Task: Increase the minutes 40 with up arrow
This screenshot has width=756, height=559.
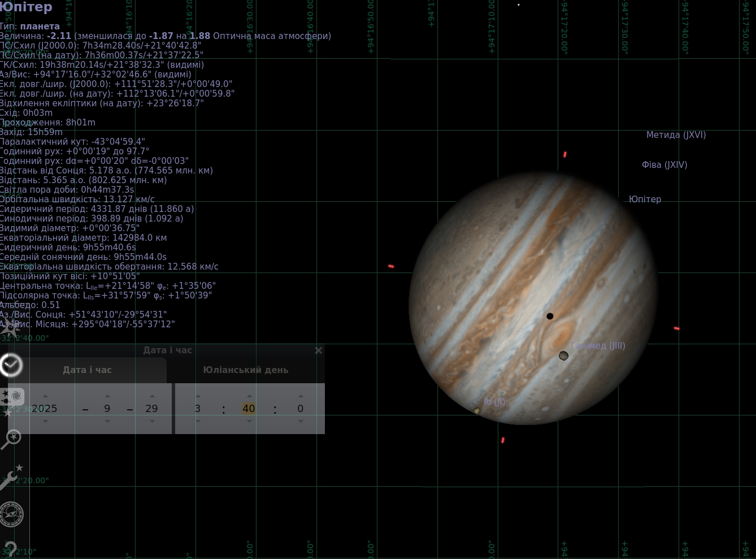Action: 249,396
